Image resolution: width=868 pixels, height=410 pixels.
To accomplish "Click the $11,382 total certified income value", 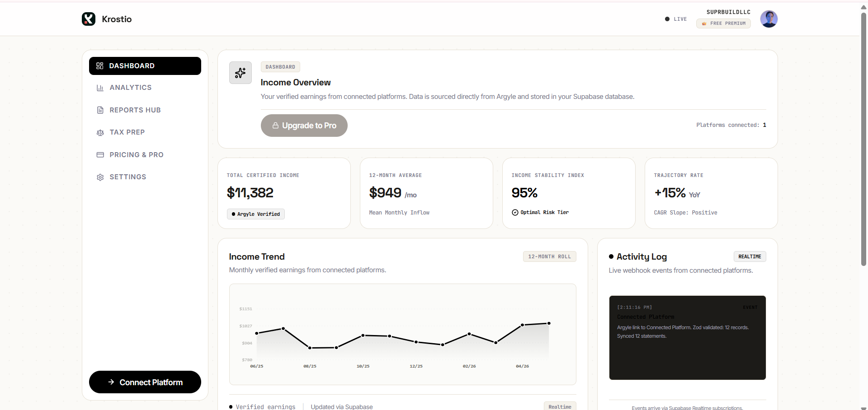I will point(250,193).
